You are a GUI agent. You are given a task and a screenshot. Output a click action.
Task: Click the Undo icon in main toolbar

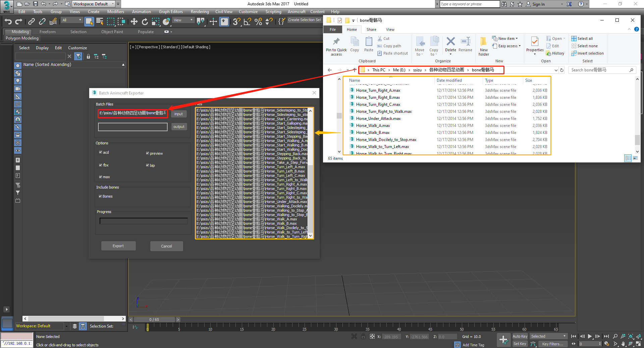click(x=8, y=22)
